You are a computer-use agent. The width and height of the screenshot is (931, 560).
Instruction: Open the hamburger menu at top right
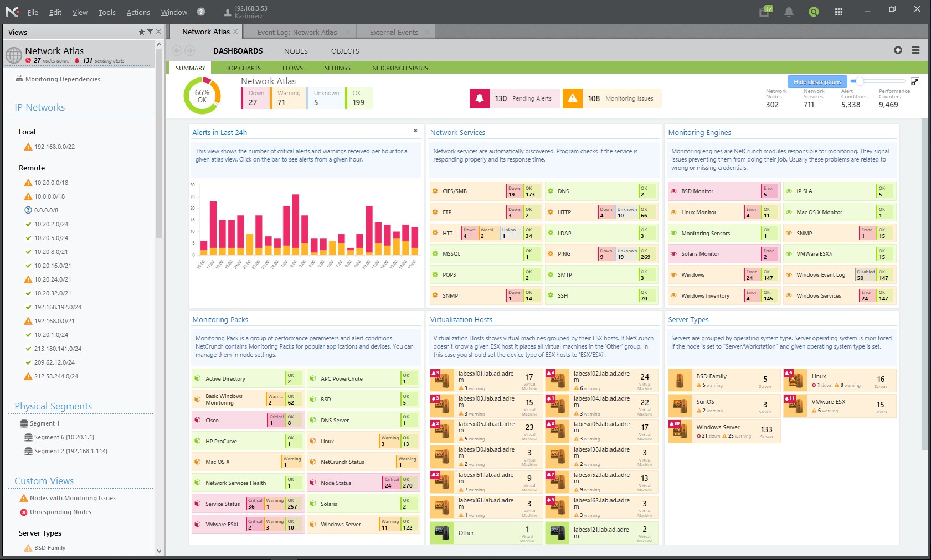click(x=915, y=50)
